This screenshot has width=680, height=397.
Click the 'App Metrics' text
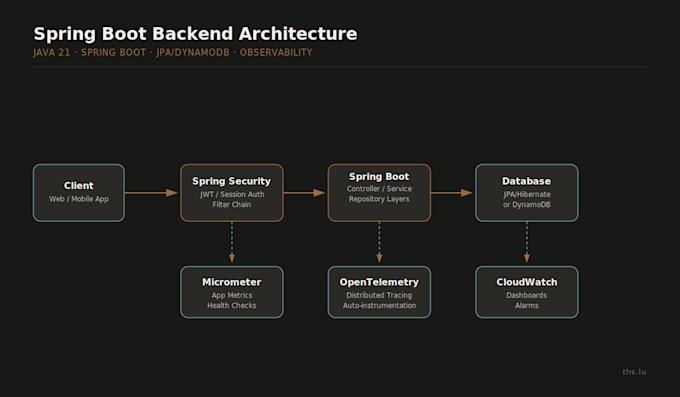232,295
